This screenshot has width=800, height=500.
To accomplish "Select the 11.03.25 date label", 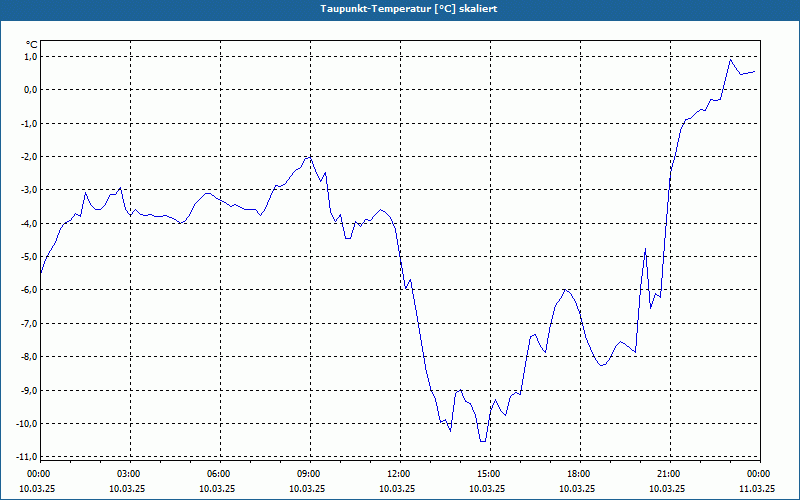I will point(758,488).
